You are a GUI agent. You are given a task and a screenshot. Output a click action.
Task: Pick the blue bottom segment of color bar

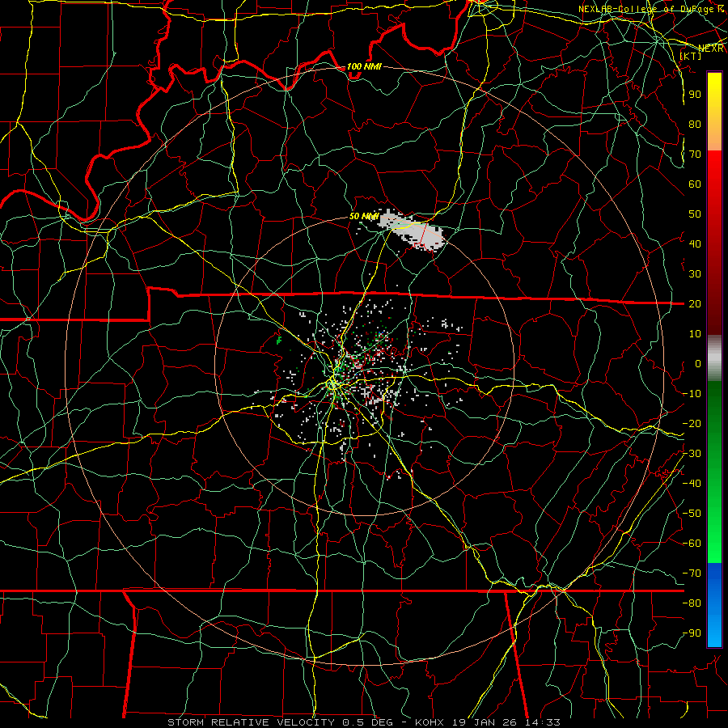(x=714, y=605)
